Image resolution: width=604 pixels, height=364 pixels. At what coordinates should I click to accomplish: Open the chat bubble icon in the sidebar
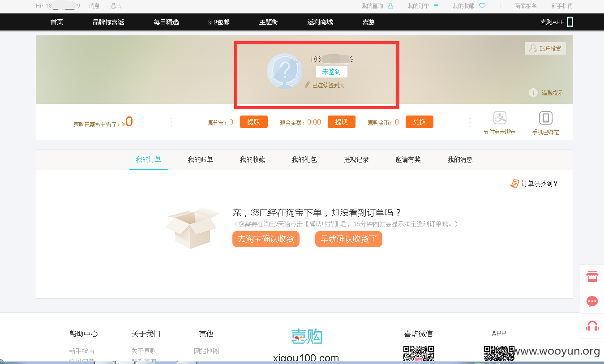click(592, 301)
